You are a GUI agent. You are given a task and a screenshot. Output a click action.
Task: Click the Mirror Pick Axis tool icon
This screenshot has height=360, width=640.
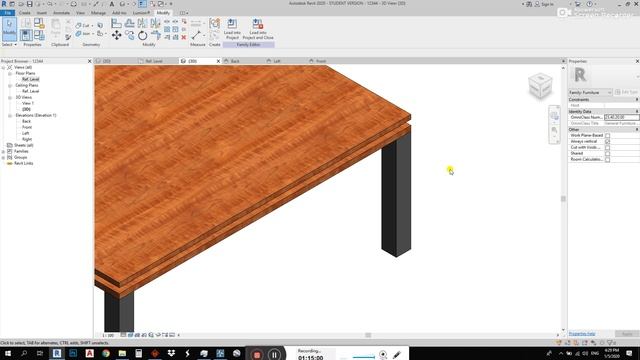(142, 23)
